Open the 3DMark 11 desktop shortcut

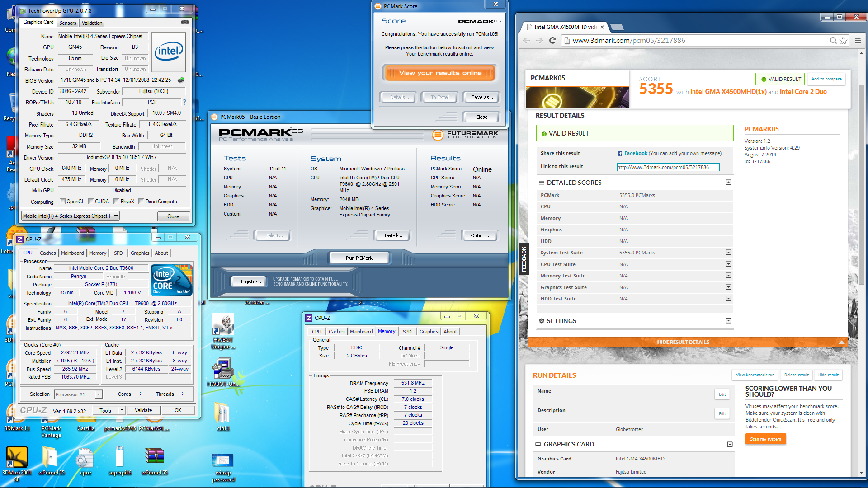pyautogui.click(x=17, y=422)
